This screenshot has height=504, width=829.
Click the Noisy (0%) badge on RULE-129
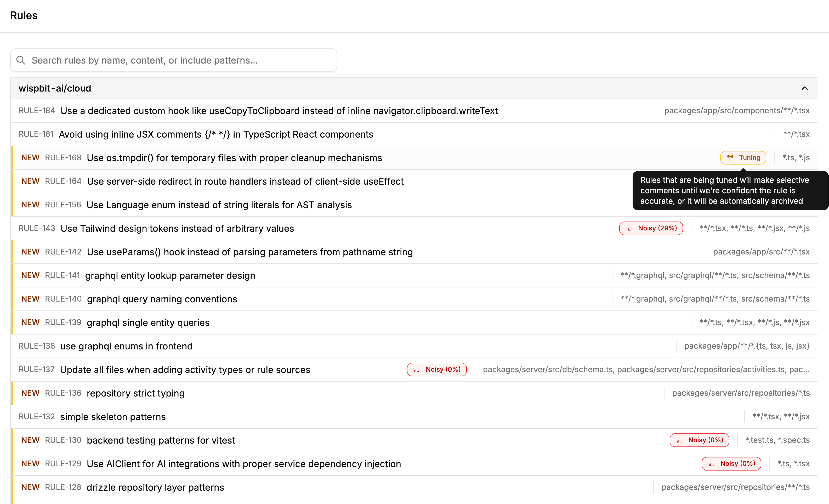[x=731, y=464]
